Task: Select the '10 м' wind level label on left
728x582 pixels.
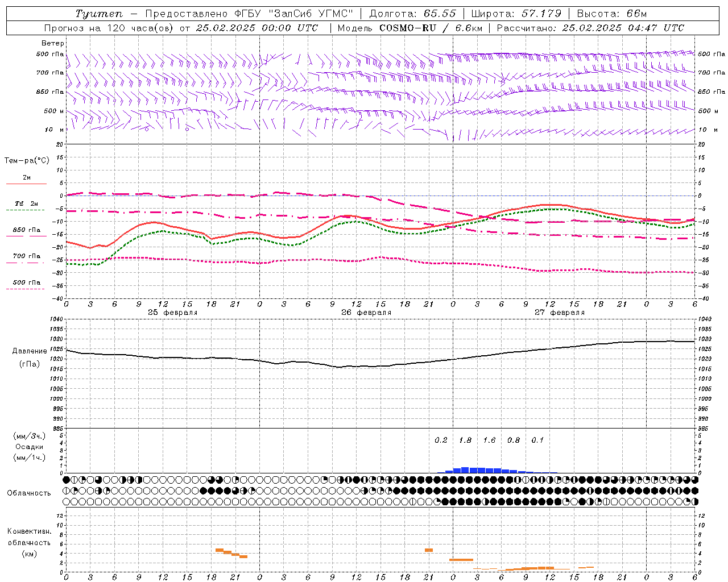Action: 55,130
